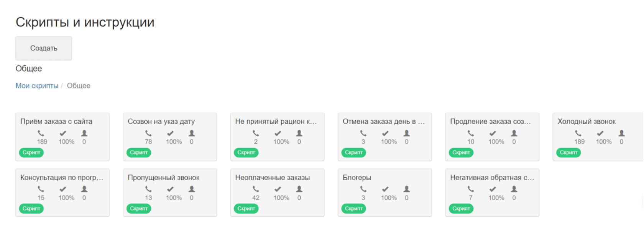Select the Общее breadcrumb item
644x240 pixels.
point(79,86)
